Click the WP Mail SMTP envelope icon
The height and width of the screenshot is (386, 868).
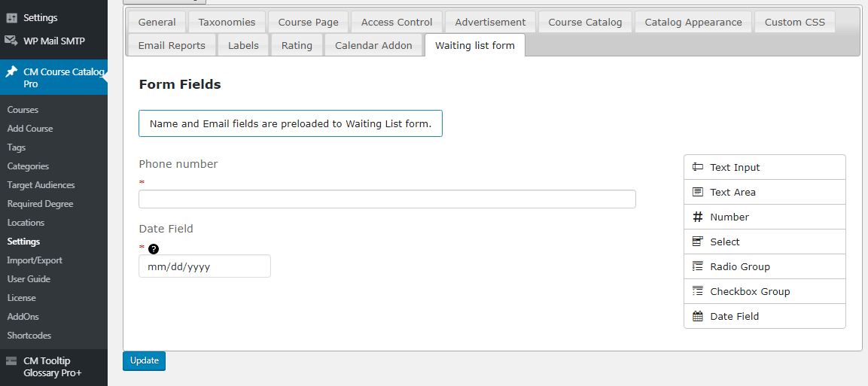(11, 41)
